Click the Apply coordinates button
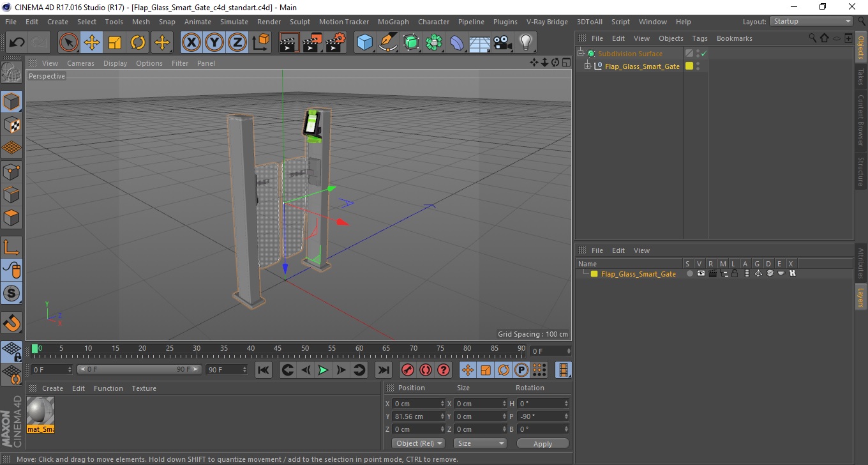The width and height of the screenshot is (868, 465). click(x=542, y=444)
